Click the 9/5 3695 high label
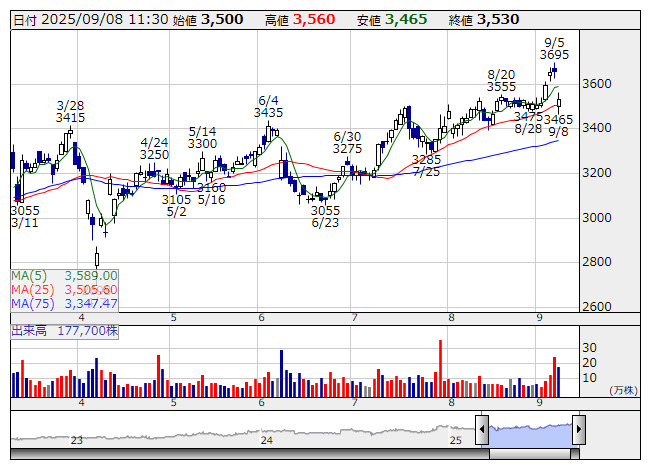The height and width of the screenshot is (470, 653). pos(554,49)
